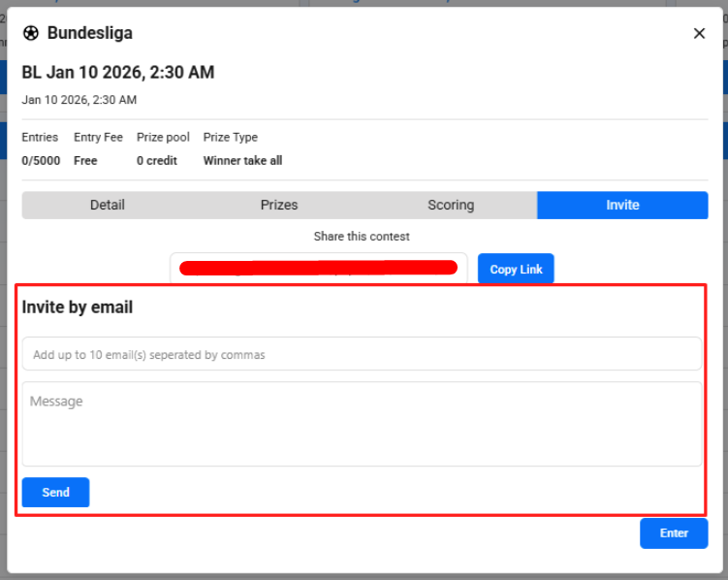Click the Invite by email heading
728x580 pixels.
[x=78, y=307]
